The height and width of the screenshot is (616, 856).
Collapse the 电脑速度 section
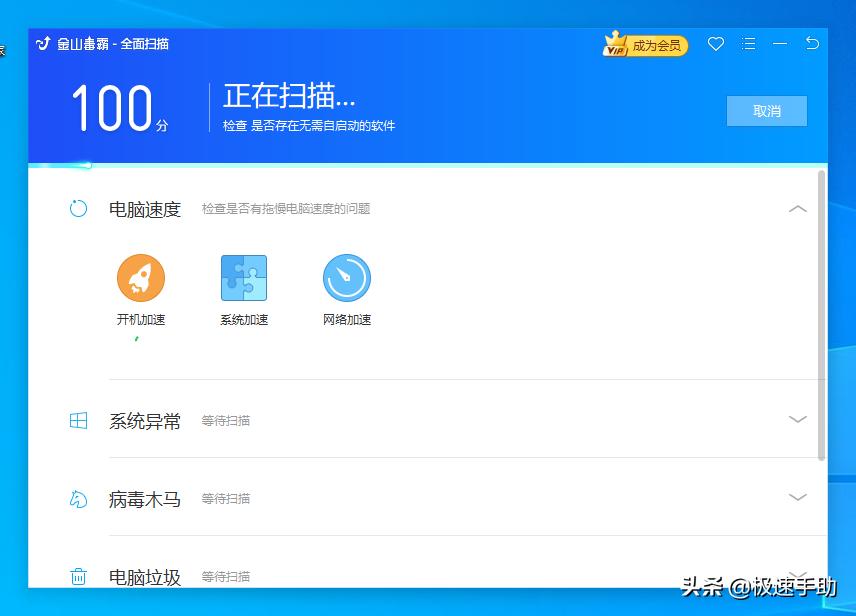pyautogui.click(x=798, y=209)
